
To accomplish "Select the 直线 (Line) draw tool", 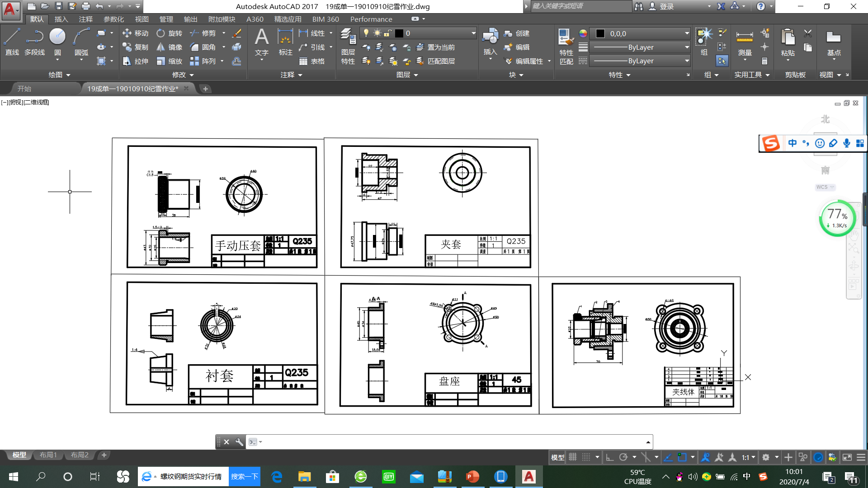I will coord(12,42).
